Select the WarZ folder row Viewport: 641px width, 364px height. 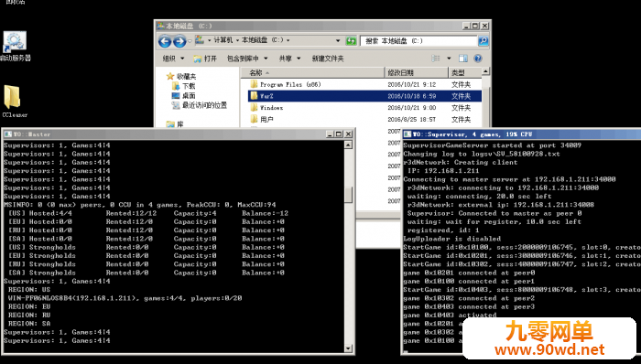click(x=364, y=96)
